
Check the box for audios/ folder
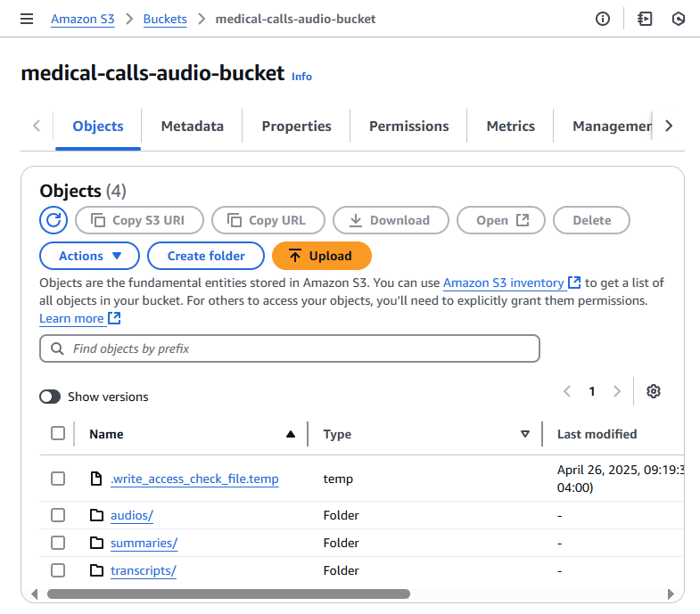pos(58,515)
